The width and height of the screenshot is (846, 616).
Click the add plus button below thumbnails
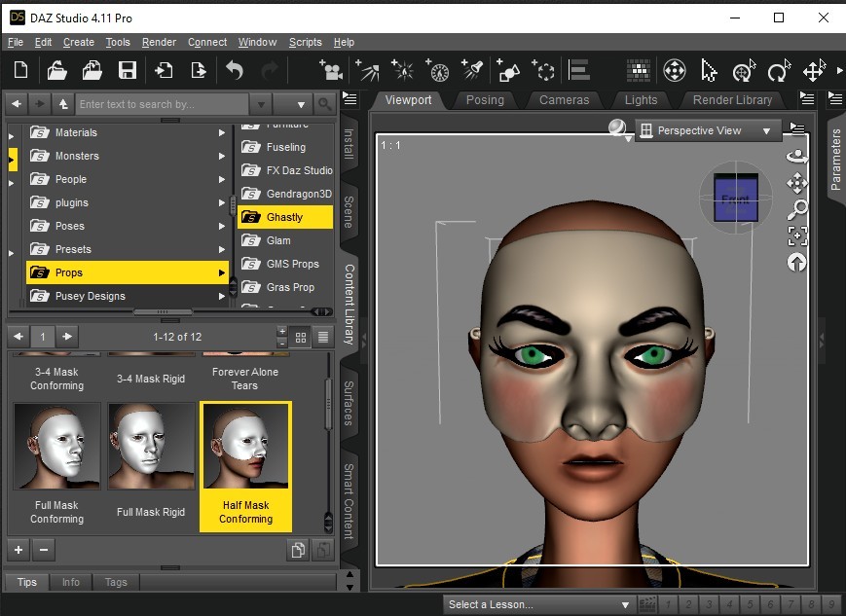click(18, 550)
